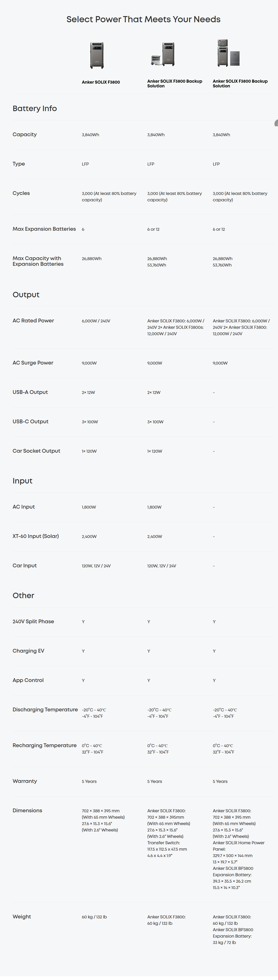Viewport: 278px width, 980px height.
Task: Click the Discharging Temperature row label
Action: click(x=45, y=710)
